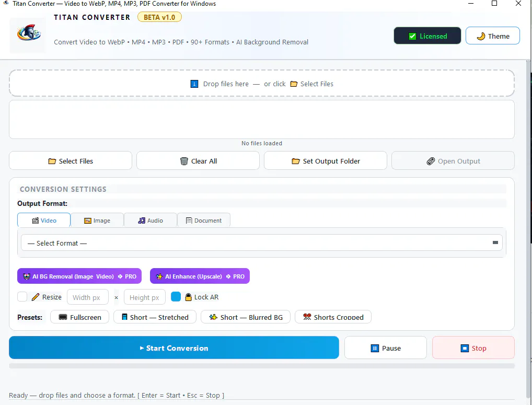Click the clapperboard icon on Video tab
Viewport: 532px width, 405px height.
pyautogui.click(x=36, y=221)
